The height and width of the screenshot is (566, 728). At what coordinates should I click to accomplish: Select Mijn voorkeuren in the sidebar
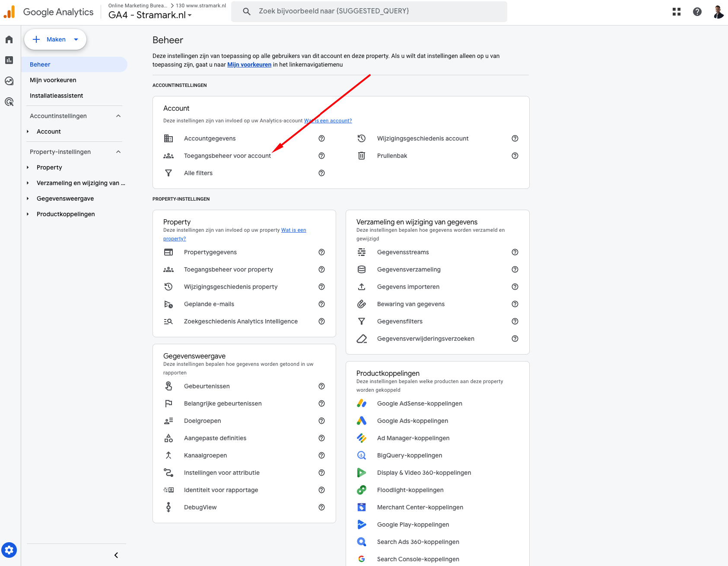coord(53,80)
